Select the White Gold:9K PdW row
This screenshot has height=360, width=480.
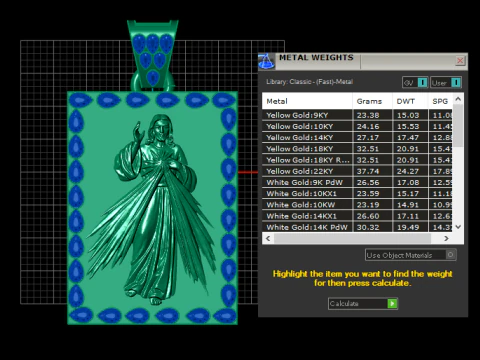[357, 182]
